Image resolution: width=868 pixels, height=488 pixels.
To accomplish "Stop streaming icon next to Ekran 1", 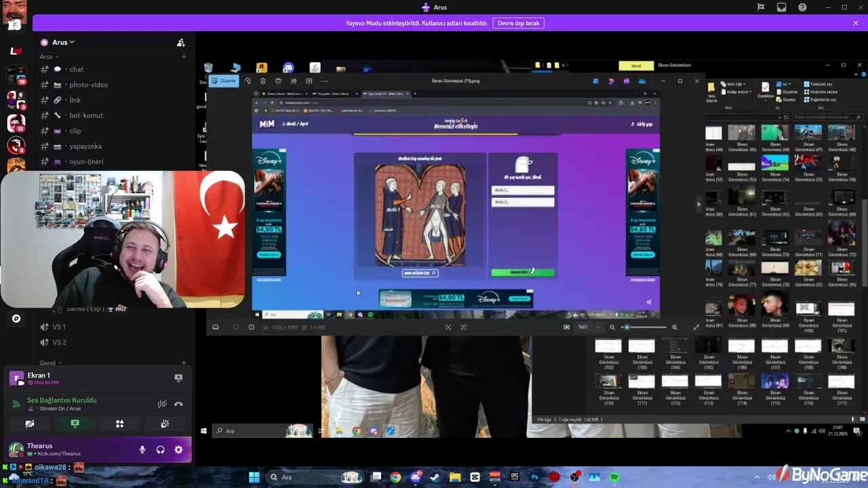I will (178, 378).
